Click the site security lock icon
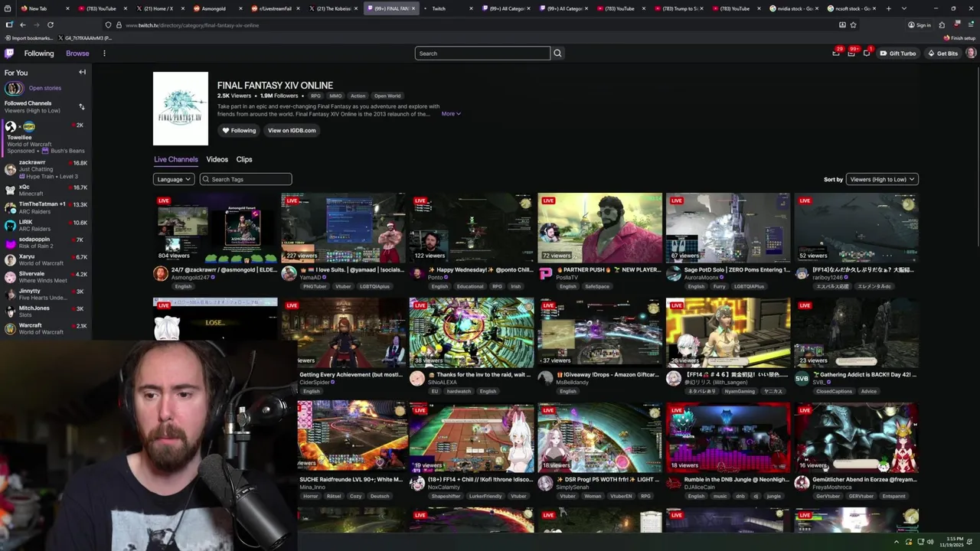Screen dimensions: 980x551 (118, 24)
